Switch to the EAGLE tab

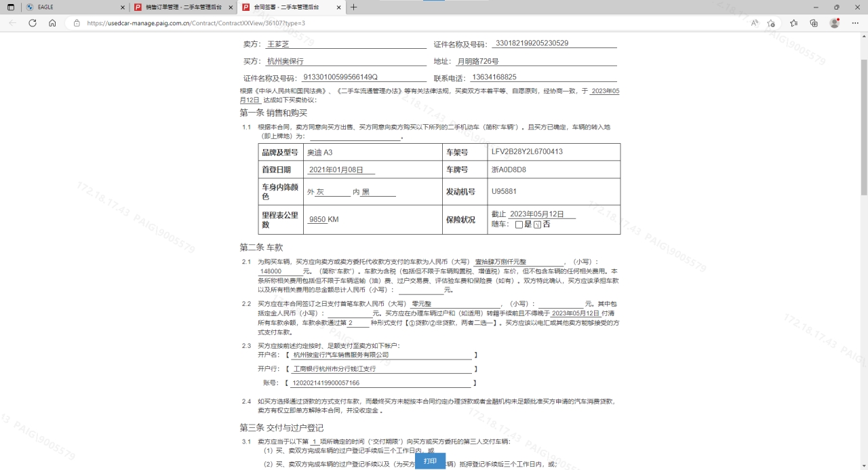tap(75, 7)
